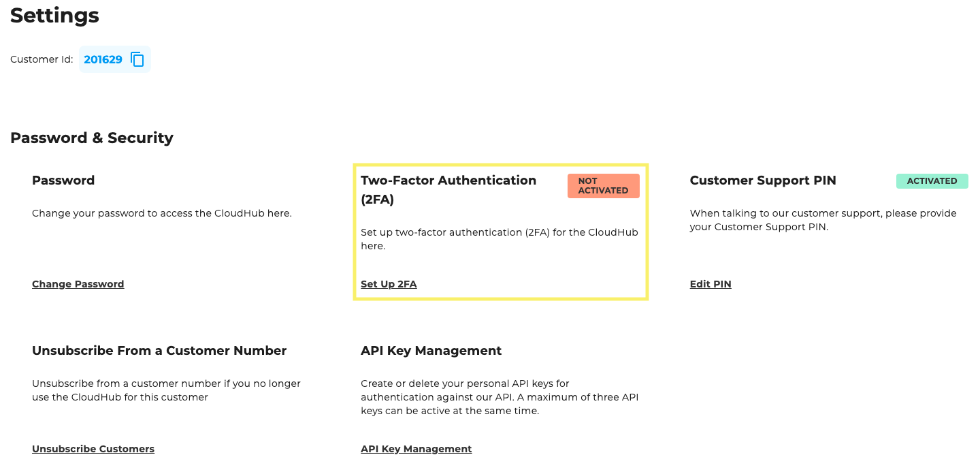The image size is (980, 470).
Task: Click the Customer Id label
Action: pos(42,59)
